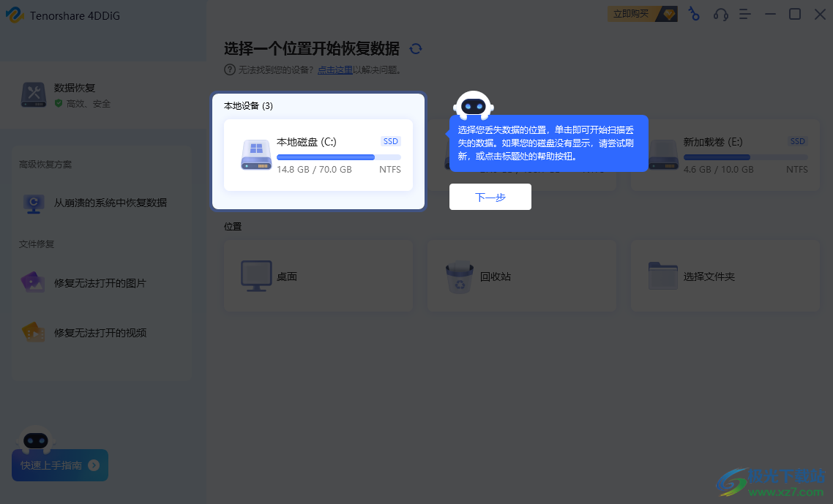Viewport: 833px width, 504px height.
Task: Open the 点击这里 help link
Action: pyautogui.click(x=335, y=70)
